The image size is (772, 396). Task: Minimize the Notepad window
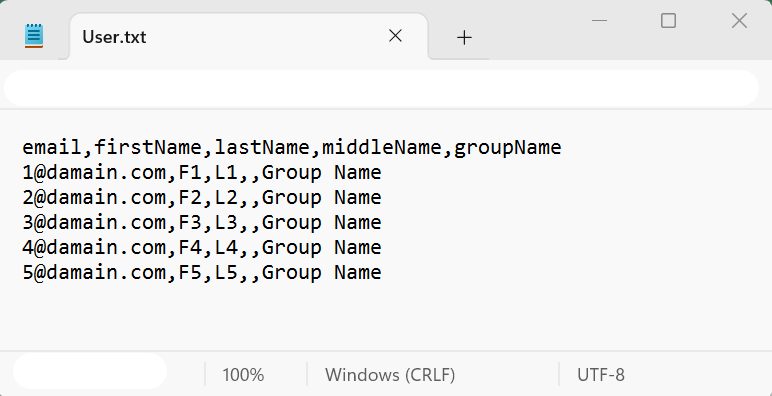point(599,21)
